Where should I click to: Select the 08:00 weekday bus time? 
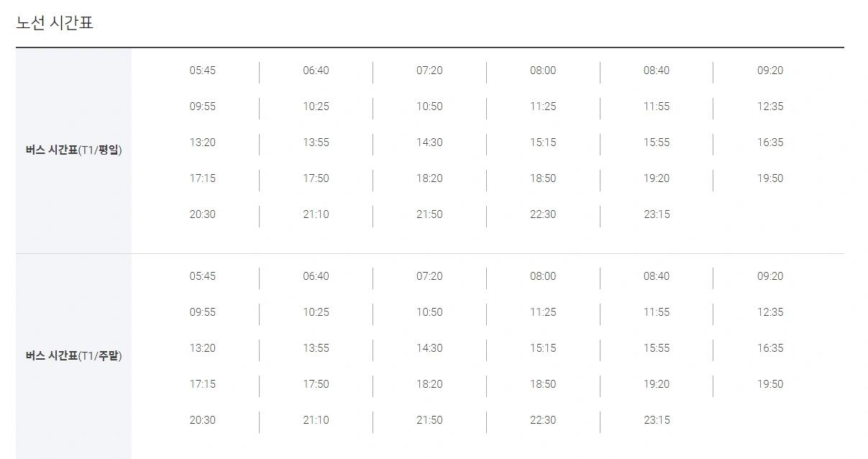(x=543, y=71)
